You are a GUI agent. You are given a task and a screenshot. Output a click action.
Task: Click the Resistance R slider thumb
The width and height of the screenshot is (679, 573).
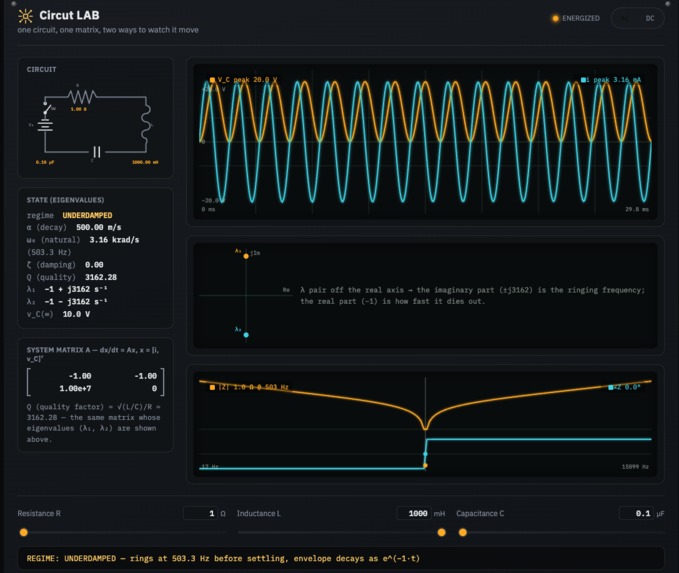[x=24, y=532]
